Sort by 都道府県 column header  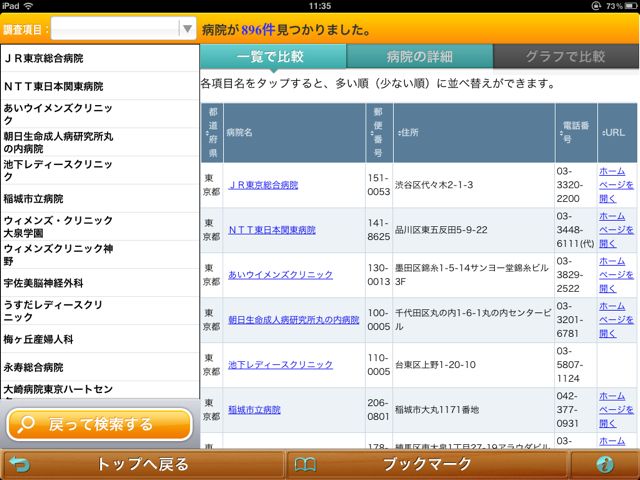click(212, 133)
